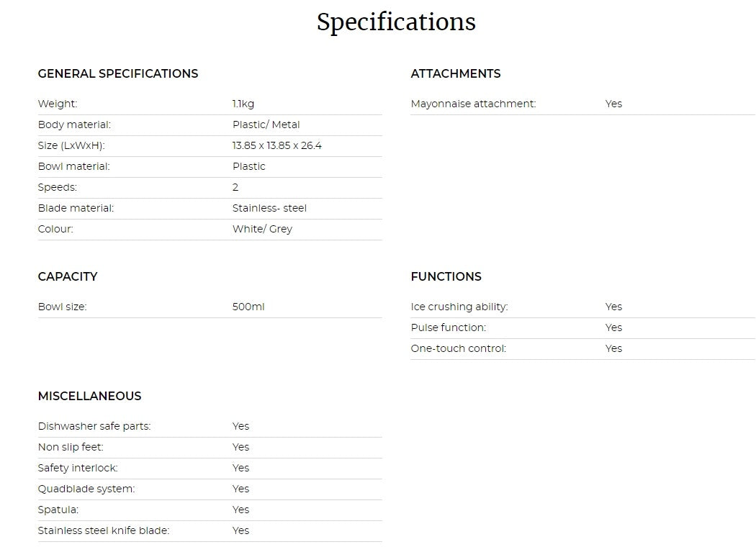
Task: Select the Plastic/ Metal body material value
Action: pyautogui.click(x=266, y=125)
